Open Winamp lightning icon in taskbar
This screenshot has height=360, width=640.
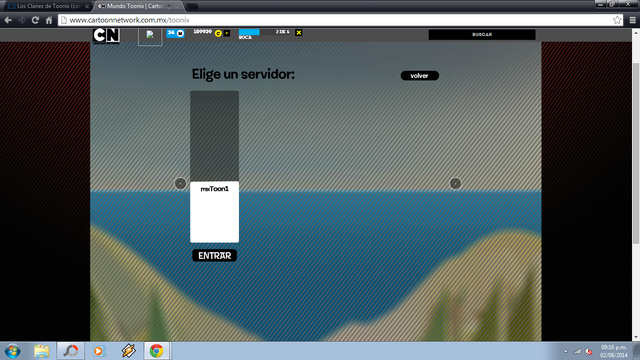pos(128,351)
